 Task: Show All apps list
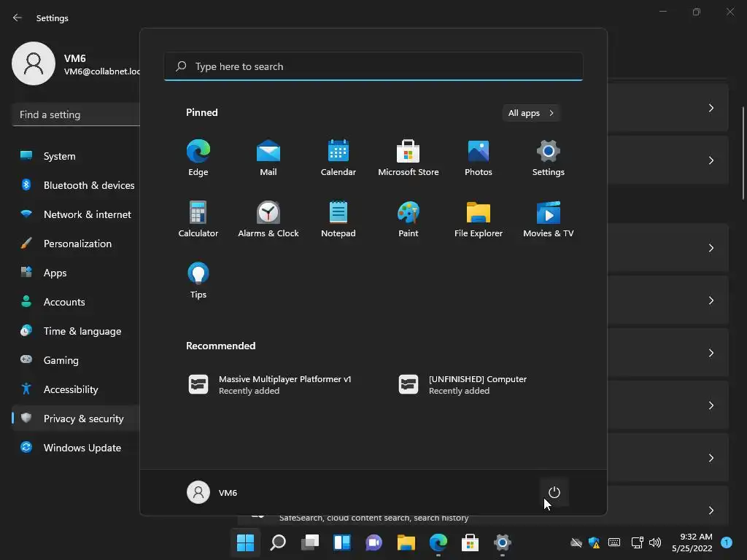click(531, 113)
